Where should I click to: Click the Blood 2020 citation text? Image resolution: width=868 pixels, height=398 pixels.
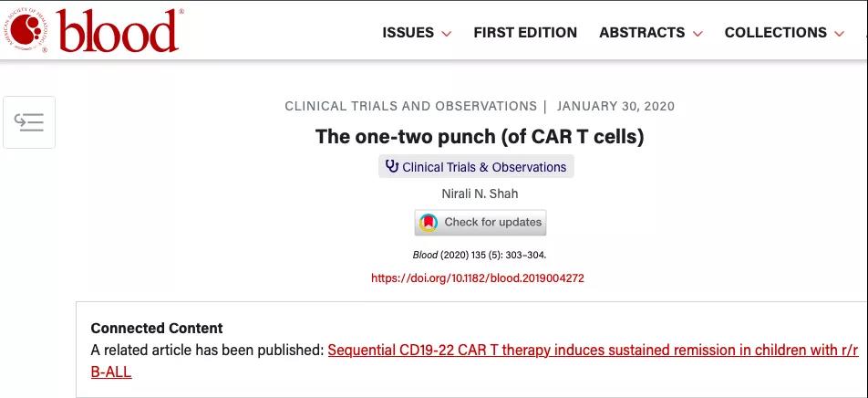(480, 256)
